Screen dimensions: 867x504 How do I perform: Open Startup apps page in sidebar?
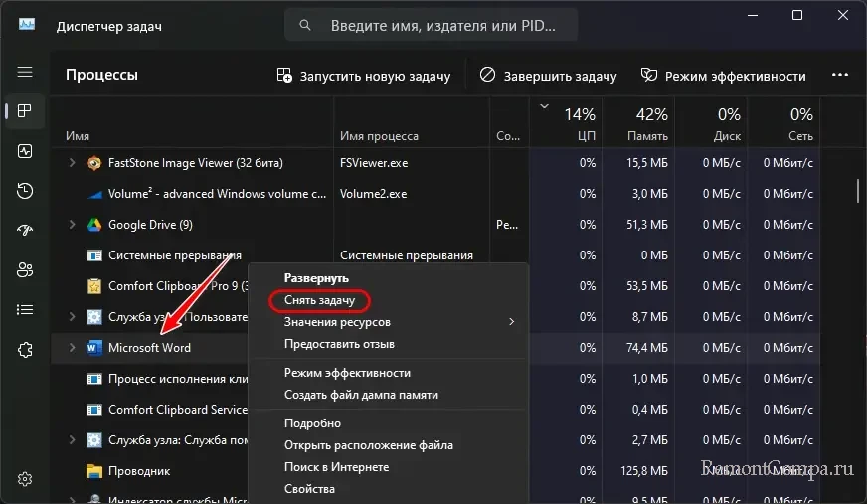(x=25, y=230)
